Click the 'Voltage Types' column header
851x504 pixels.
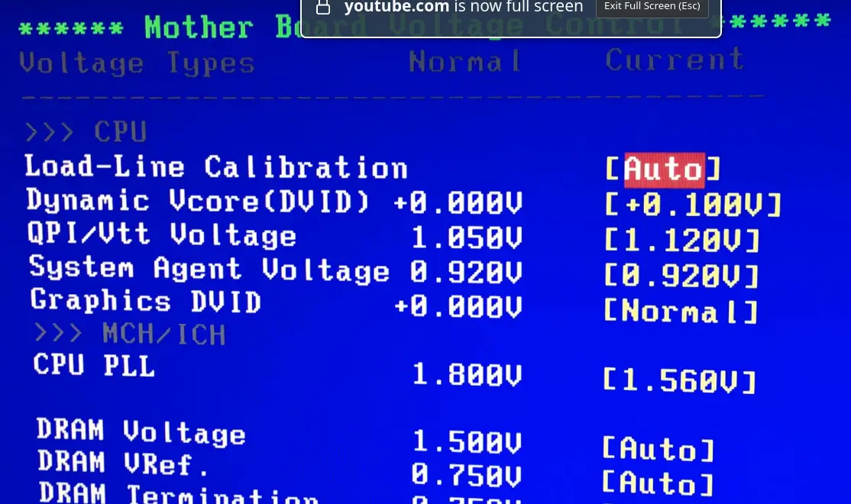point(137,63)
